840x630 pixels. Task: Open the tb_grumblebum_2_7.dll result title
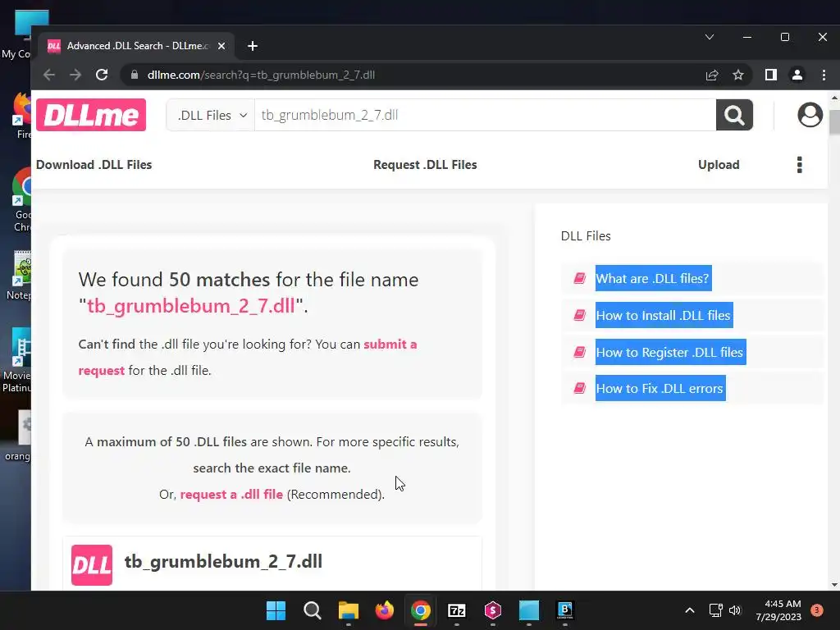(x=223, y=561)
